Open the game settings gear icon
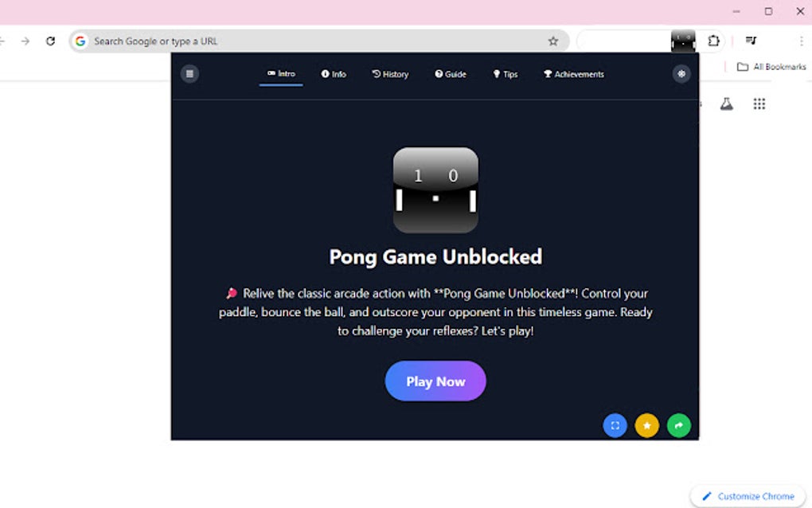812x508 pixels. (681, 73)
